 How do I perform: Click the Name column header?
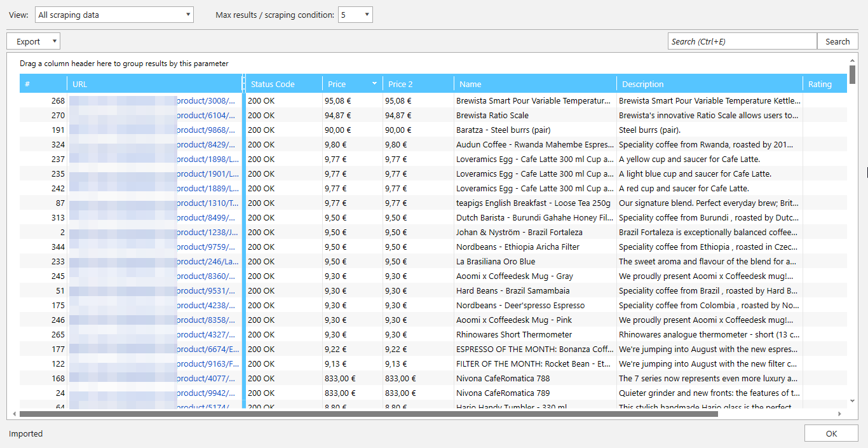click(x=535, y=84)
